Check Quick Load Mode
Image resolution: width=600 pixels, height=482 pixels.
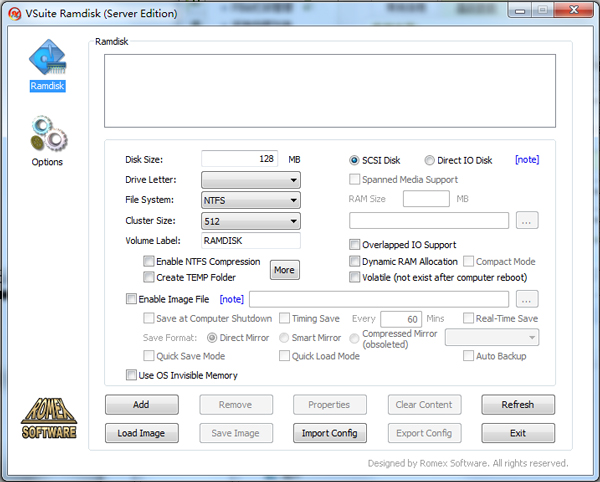click(284, 356)
